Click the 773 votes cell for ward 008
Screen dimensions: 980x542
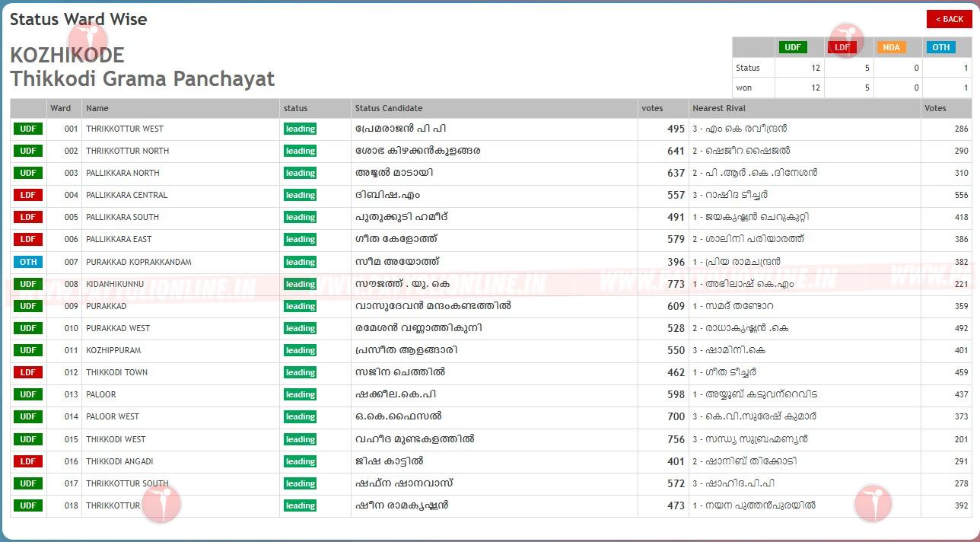[675, 284]
